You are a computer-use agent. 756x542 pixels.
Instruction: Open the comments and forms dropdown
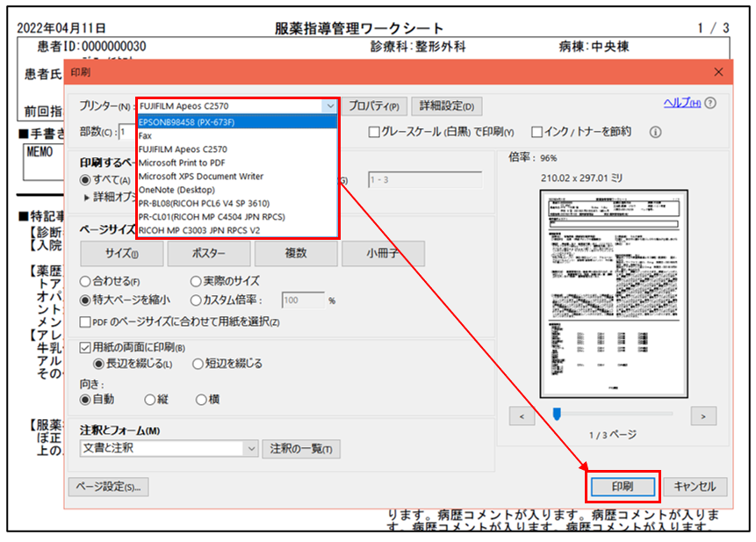click(250, 449)
